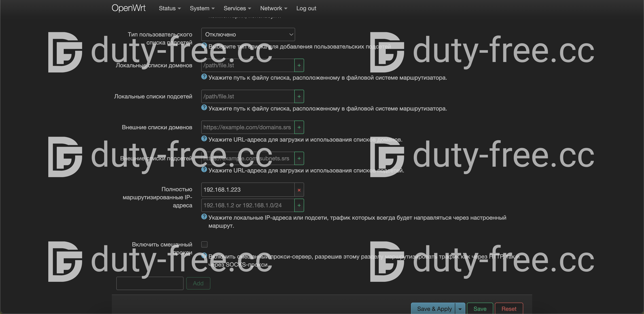
Task: Click the red Reset button
Action: click(508, 309)
